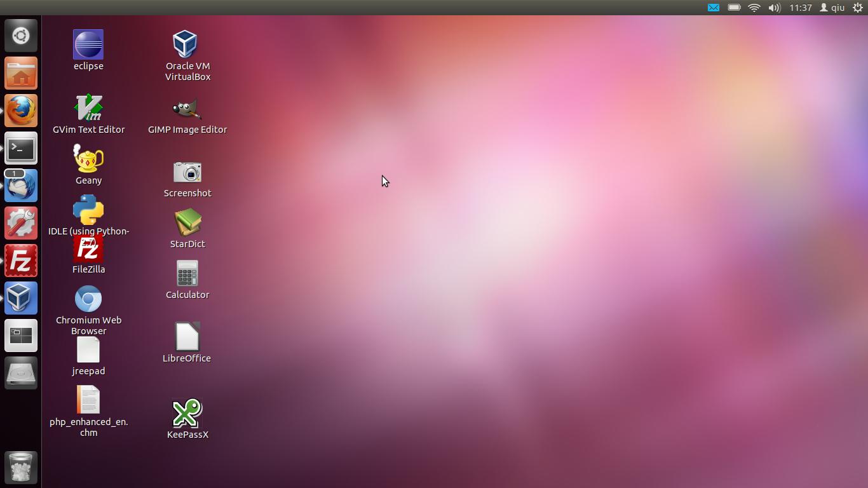Open the 11:37 clock menu

(x=801, y=8)
